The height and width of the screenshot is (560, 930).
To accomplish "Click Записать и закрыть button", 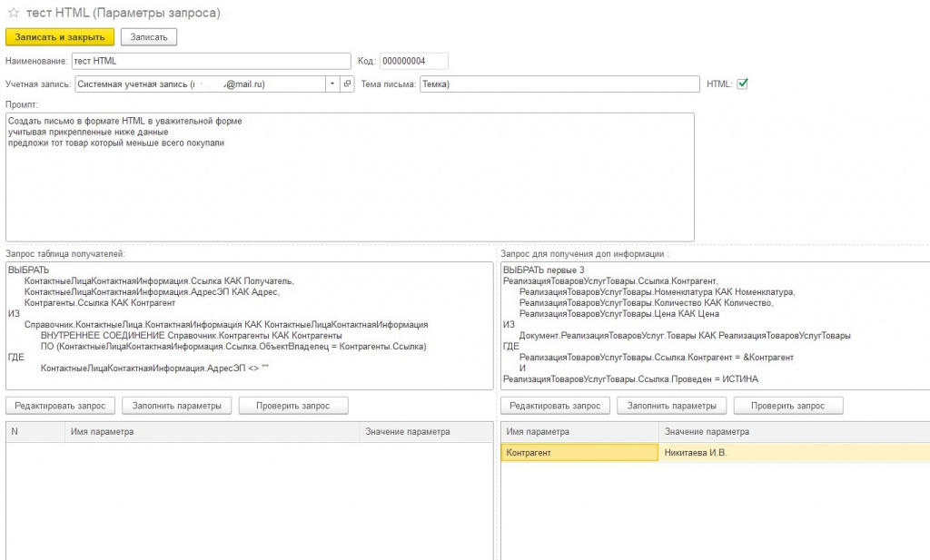I will pyautogui.click(x=60, y=36).
